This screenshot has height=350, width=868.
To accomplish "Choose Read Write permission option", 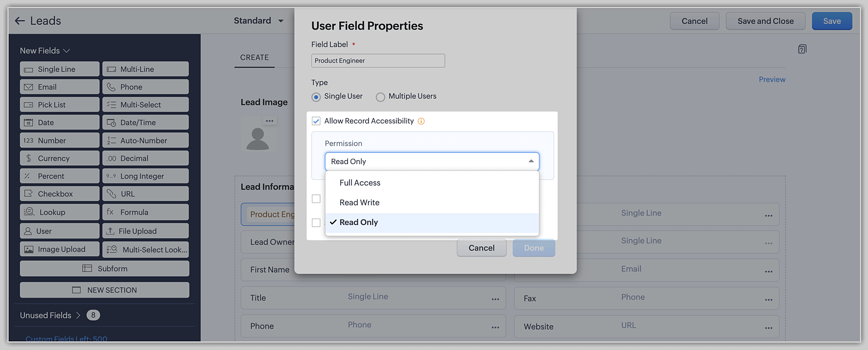I will pos(359,203).
